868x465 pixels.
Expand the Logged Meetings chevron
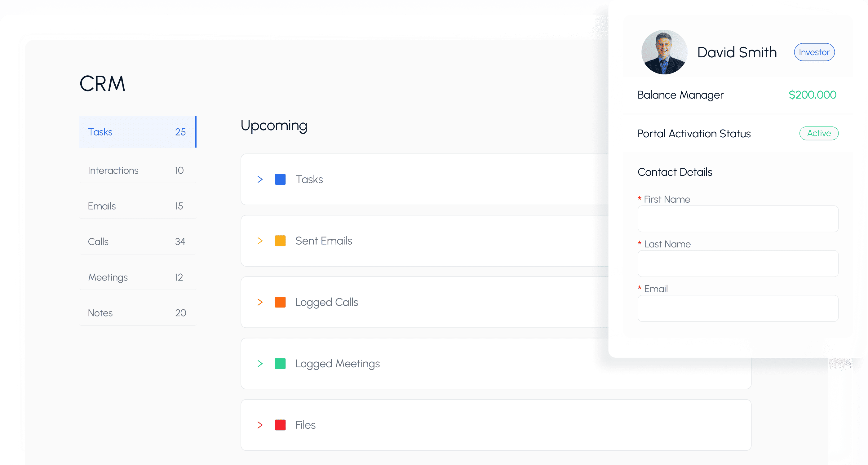[260, 364]
